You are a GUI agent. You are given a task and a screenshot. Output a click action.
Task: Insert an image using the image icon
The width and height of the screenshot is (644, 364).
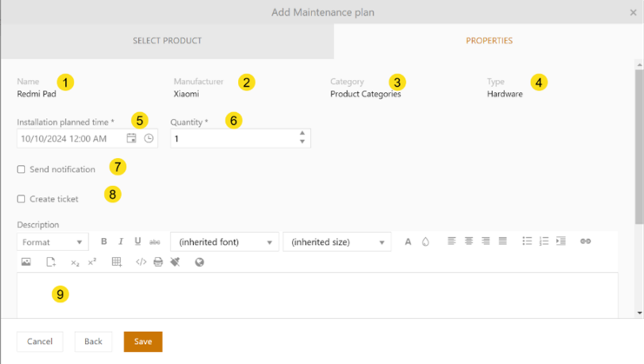26,261
